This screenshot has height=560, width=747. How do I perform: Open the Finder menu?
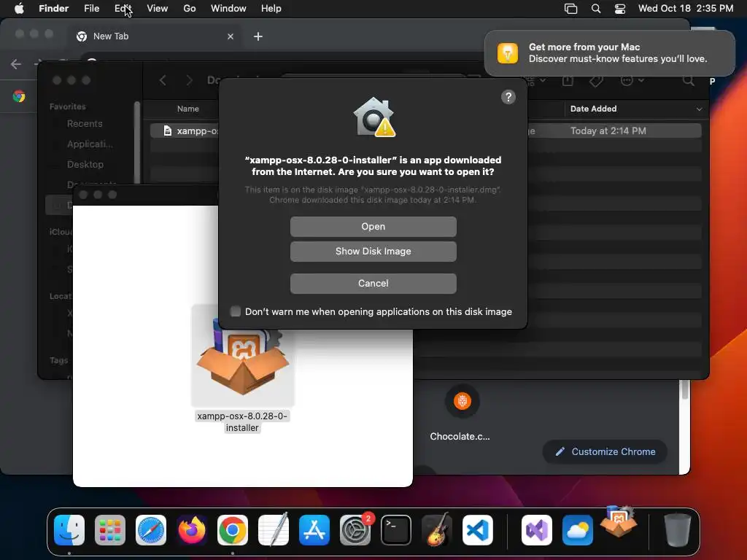(x=54, y=9)
